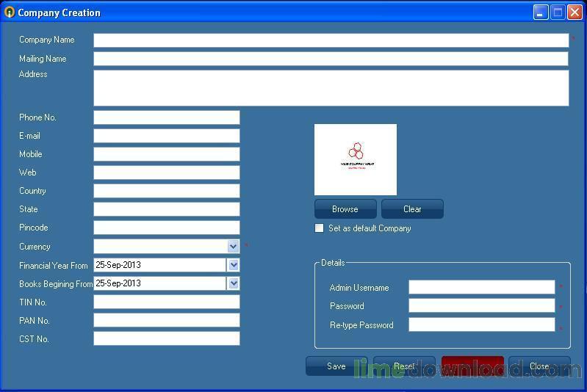Click the Reset button

(x=404, y=366)
